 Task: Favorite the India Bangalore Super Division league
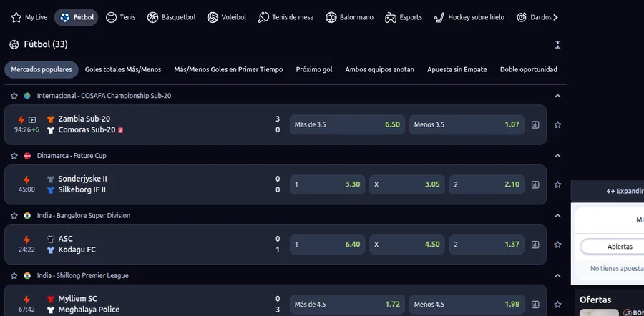click(x=14, y=215)
